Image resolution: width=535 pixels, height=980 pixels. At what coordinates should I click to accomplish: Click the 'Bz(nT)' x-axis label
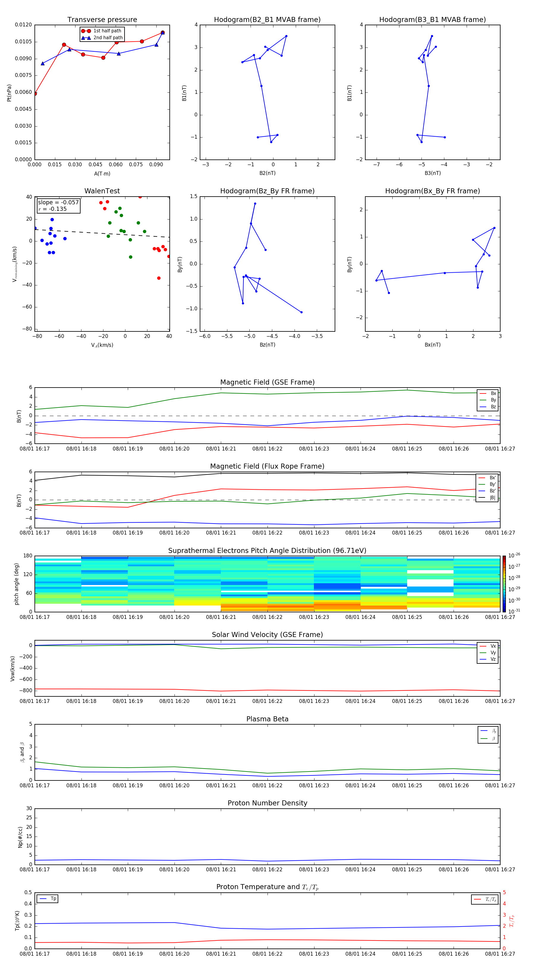coord(267,345)
